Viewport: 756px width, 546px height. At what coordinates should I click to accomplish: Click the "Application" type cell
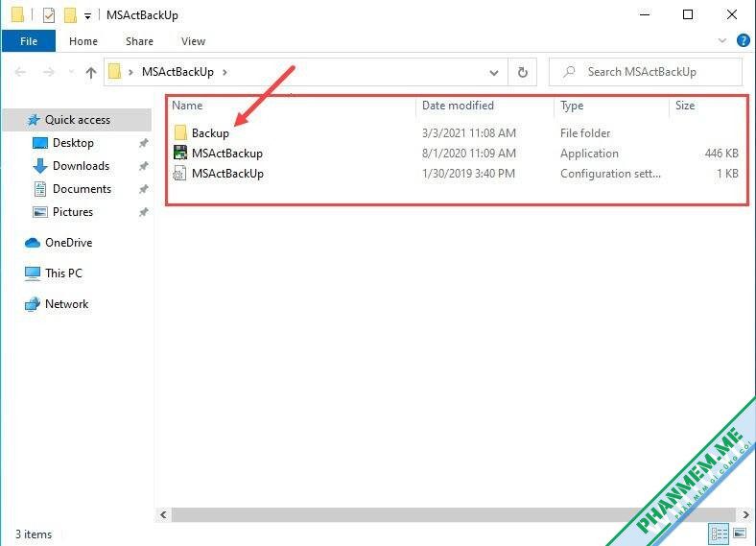click(x=589, y=154)
